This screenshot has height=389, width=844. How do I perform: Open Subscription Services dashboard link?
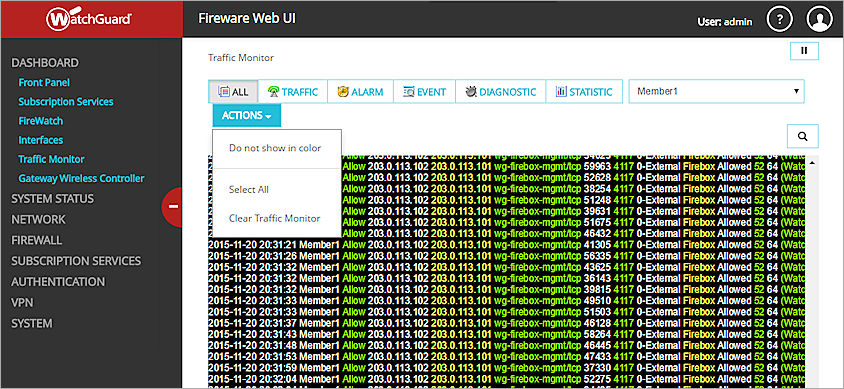pos(66,102)
